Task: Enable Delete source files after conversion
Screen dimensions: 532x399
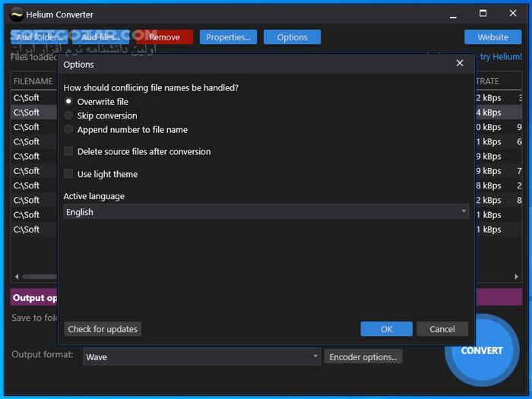Action: point(69,152)
